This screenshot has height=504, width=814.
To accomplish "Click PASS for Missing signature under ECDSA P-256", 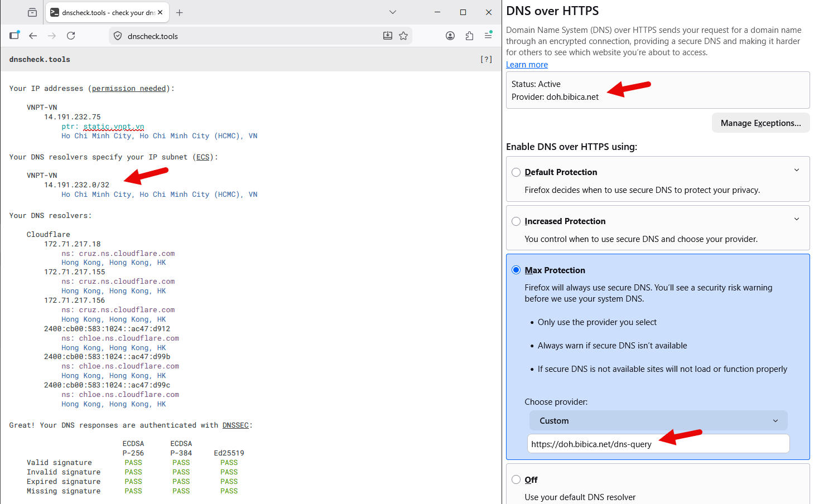I will point(133,491).
